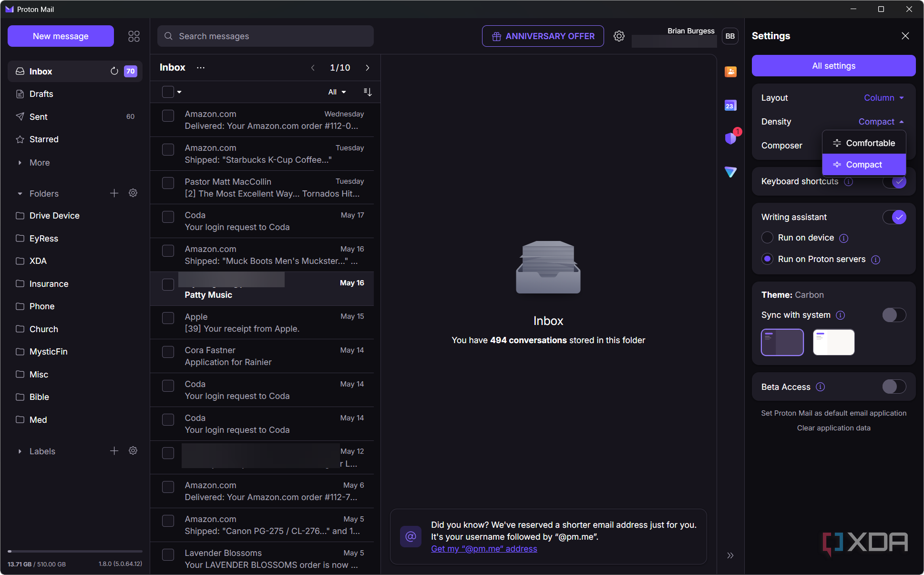Open label settings gear icon

[133, 451]
